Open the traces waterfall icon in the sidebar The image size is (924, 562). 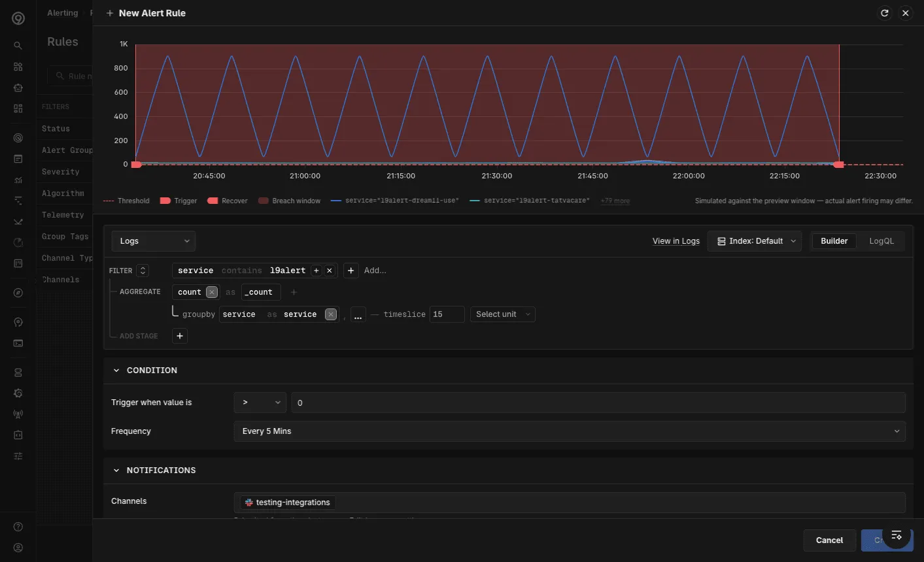point(18,201)
